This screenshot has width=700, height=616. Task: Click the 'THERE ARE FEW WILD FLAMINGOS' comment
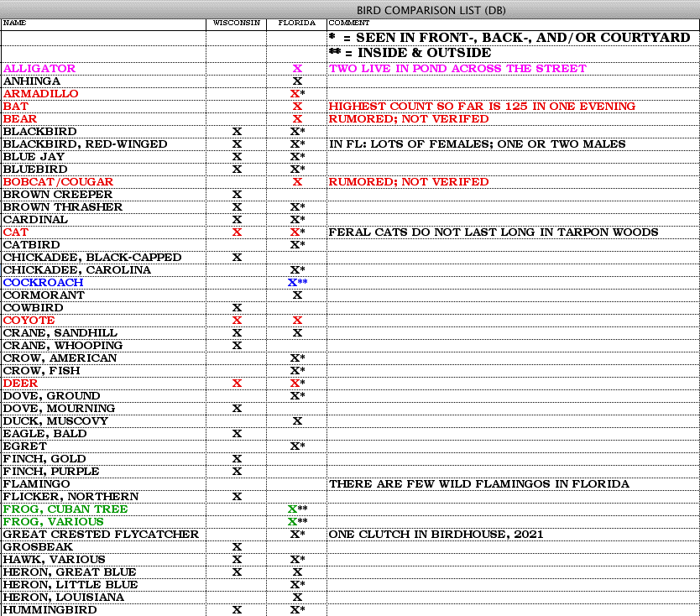coord(479,484)
